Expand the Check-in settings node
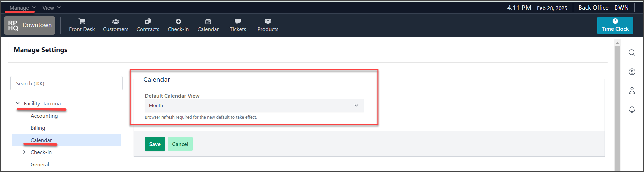The image size is (644, 172). point(24,152)
